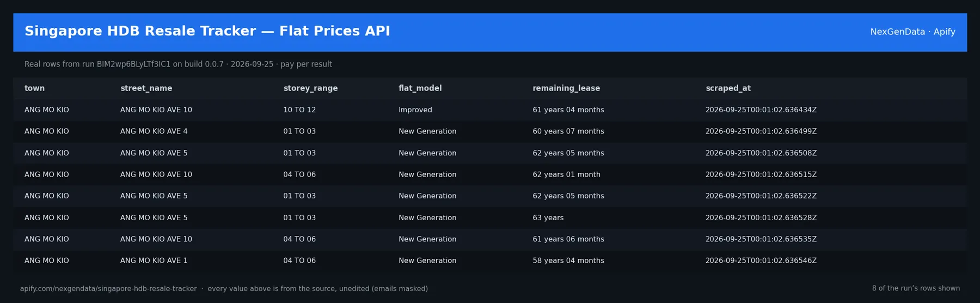980x303 pixels.
Task: Click the street_name column header
Action: pyautogui.click(x=146, y=88)
